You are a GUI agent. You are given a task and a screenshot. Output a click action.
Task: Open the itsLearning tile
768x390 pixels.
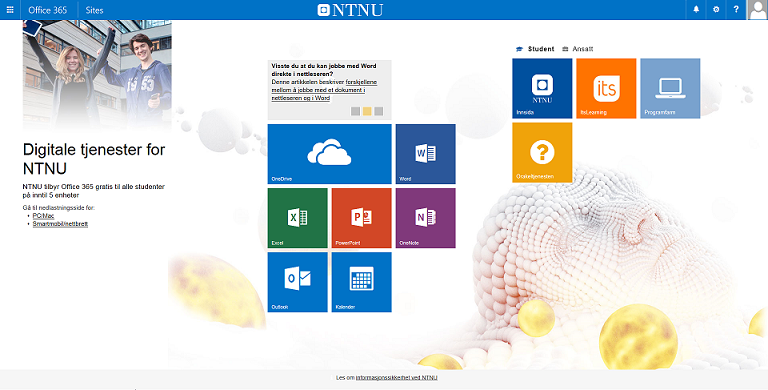pyautogui.click(x=606, y=88)
